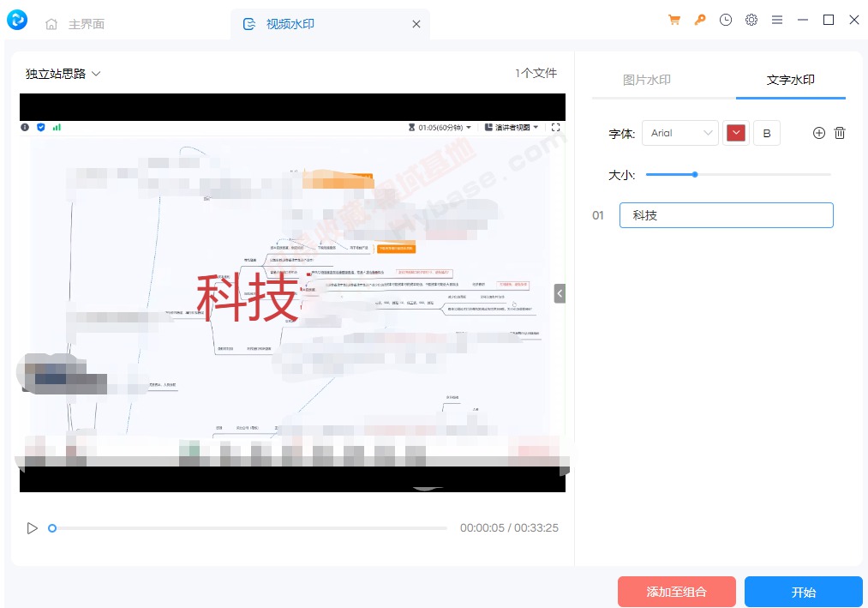The height and width of the screenshot is (608, 868).
Task: Click the 开始 start button
Action: (x=803, y=592)
